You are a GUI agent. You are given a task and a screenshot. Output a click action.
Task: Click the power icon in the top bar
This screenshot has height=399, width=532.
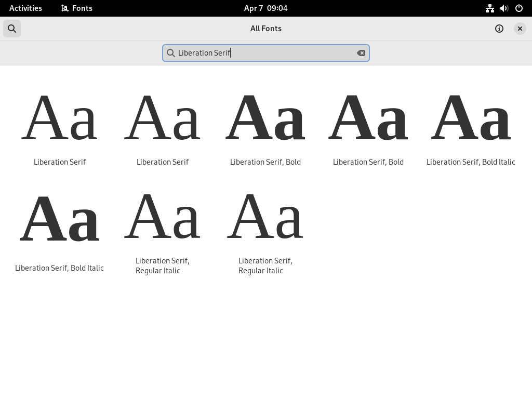click(519, 8)
